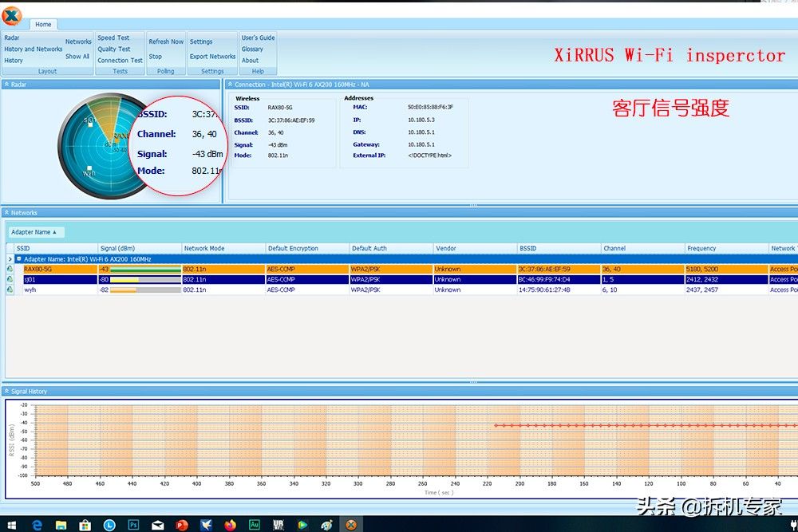Launch Firefox from the taskbar
Image resolution: width=798 pixels, height=532 pixels.
pos(231,524)
